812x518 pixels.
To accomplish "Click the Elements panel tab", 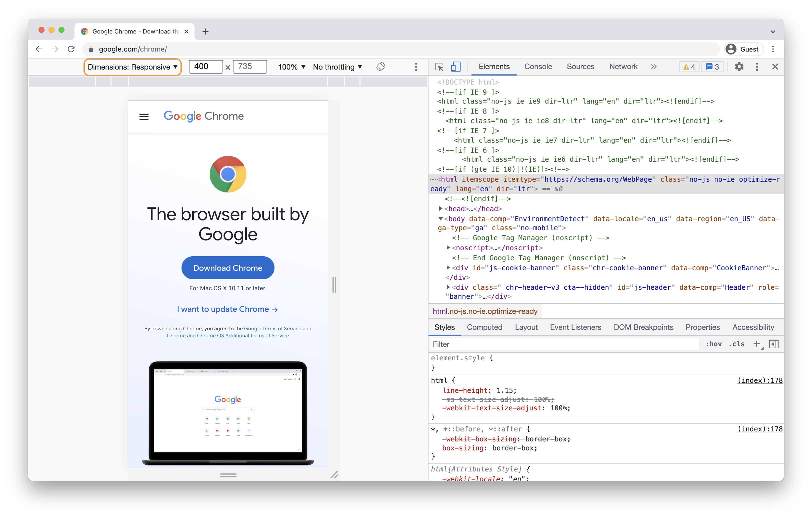I will 494,66.
